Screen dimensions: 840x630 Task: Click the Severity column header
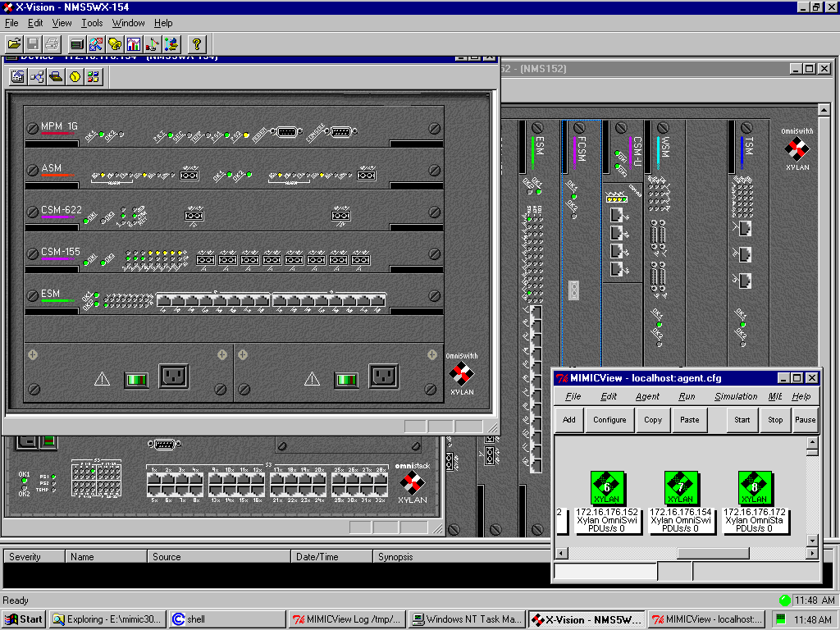(34, 557)
